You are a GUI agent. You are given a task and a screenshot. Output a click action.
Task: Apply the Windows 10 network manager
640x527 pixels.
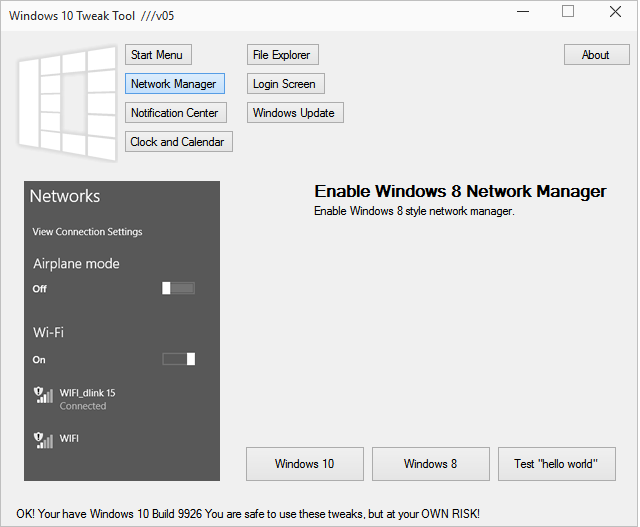(305, 464)
